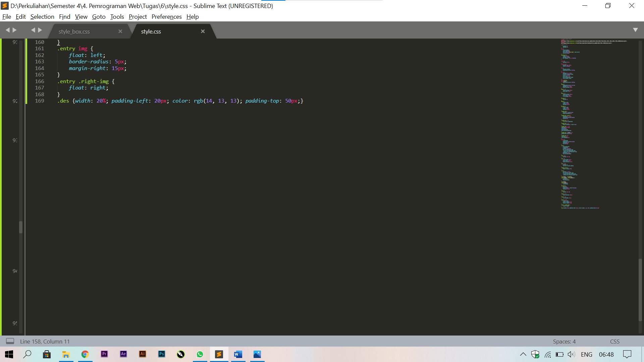
Task: Open the Tools menu
Action: pos(117,17)
